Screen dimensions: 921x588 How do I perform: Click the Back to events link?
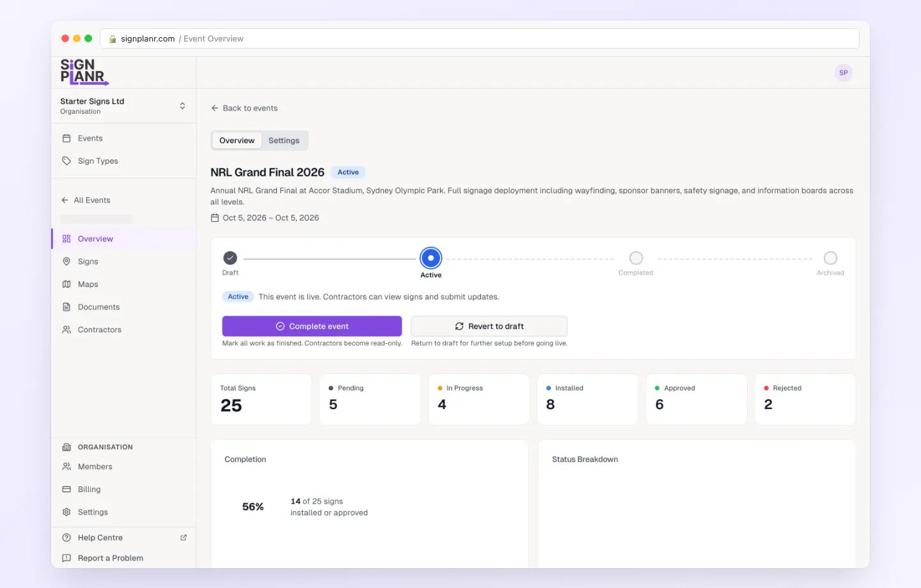[x=244, y=109]
